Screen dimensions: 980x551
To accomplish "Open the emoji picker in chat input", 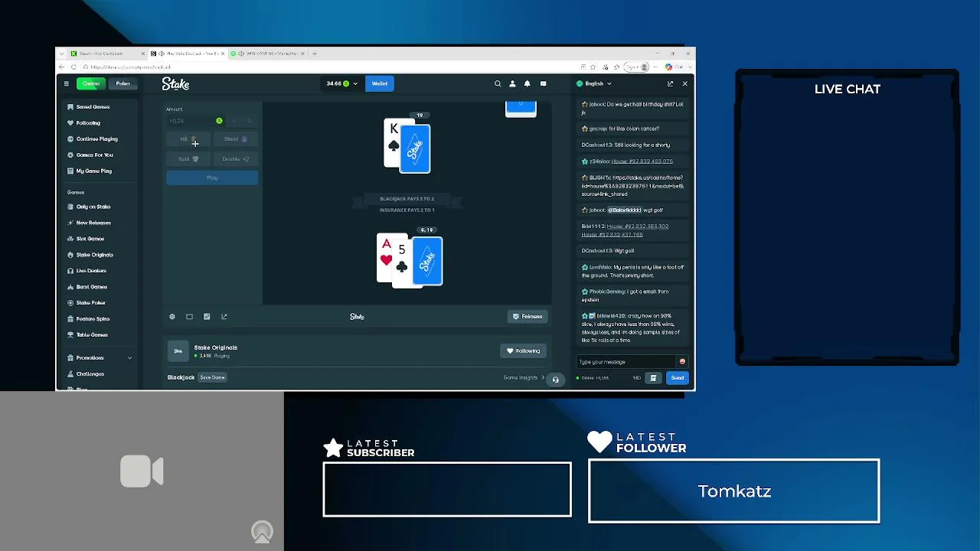I will coord(682,362).
